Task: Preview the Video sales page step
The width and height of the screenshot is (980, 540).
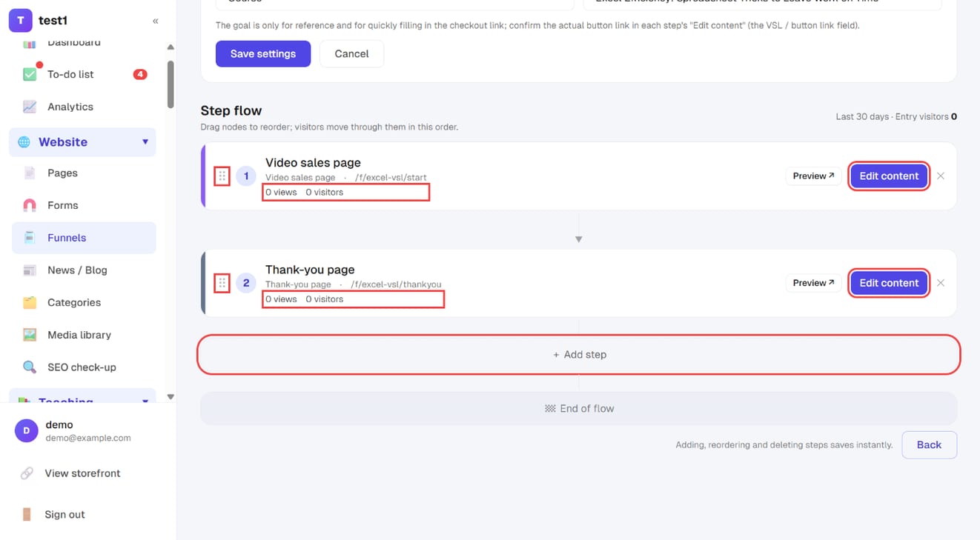Action: tap(813, 176)
